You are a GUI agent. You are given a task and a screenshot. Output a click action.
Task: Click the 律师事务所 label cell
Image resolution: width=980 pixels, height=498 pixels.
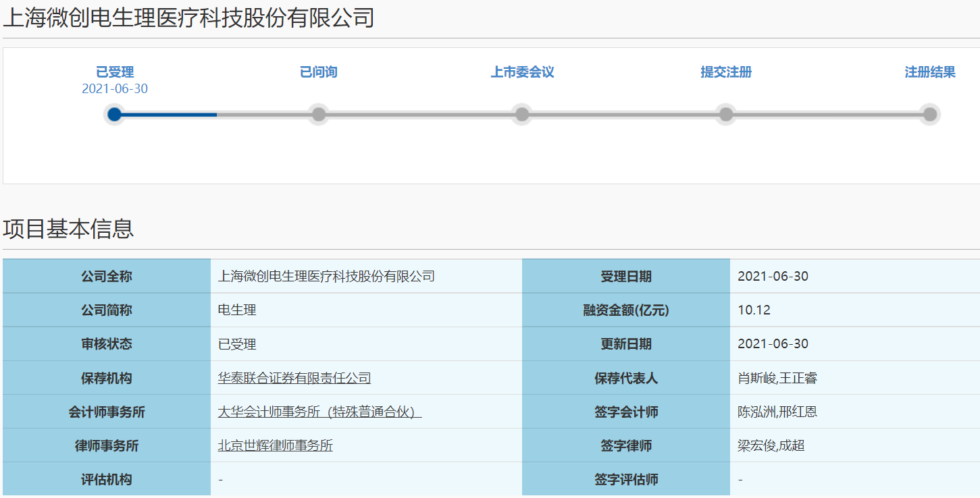[107, 445]
